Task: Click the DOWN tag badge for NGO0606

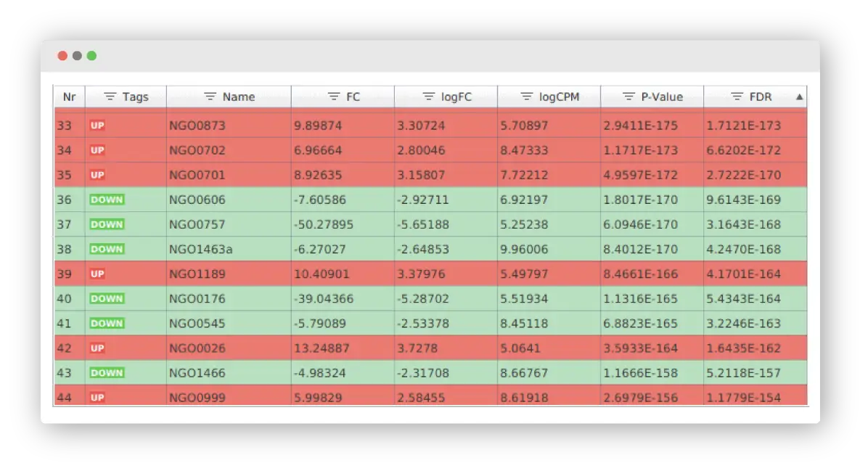Action: click(107, 200)
